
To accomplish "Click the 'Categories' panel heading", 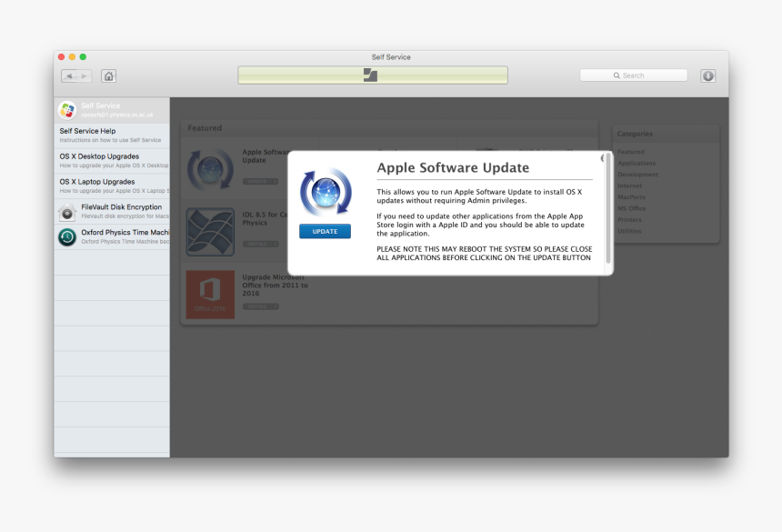I will [635, 134].
